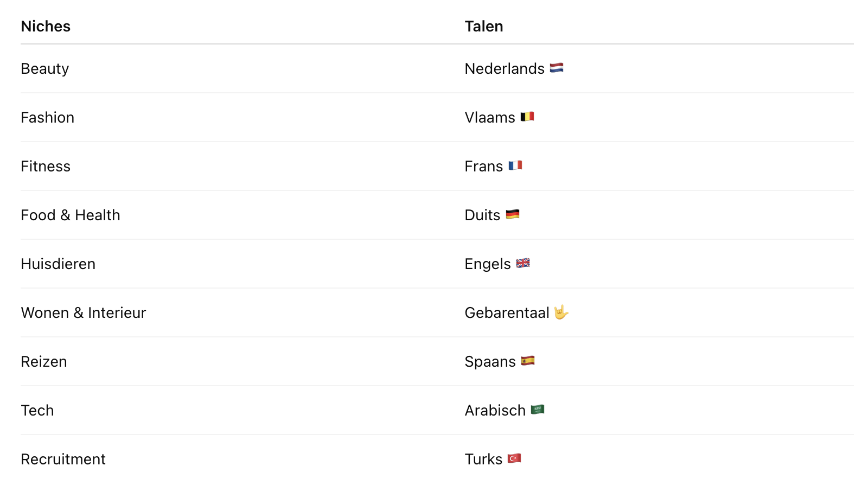
Task: Click the Saudi flag next to Arabisch
Action: point(538,410)
